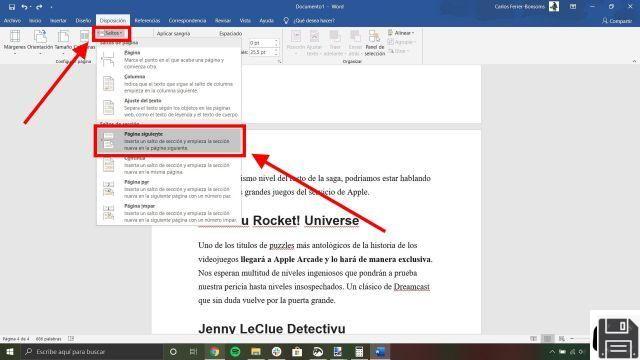Click Enviar atrás in the ribbon
The width and height of the screenshot is (640, 360).
tap(355, 42)
